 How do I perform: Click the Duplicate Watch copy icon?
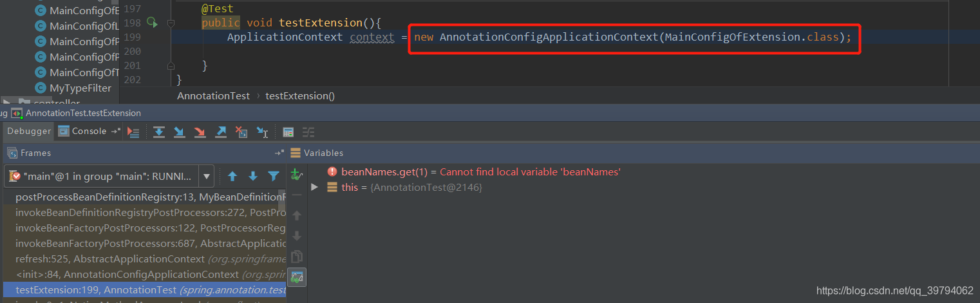click(x=297, y=256)
